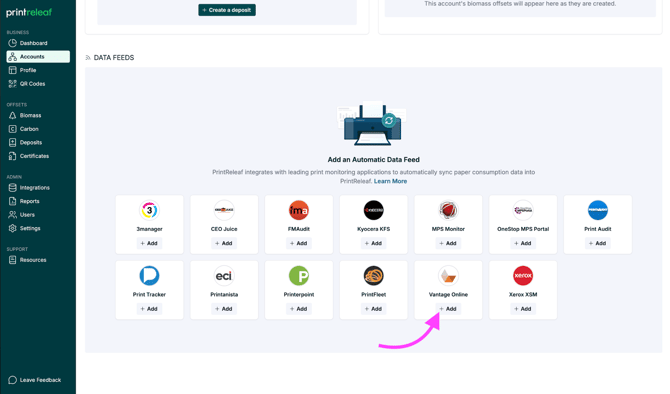The image size is (670, 394).
Task: Add the Xerox XSM data feed
Action: (523, 309)
